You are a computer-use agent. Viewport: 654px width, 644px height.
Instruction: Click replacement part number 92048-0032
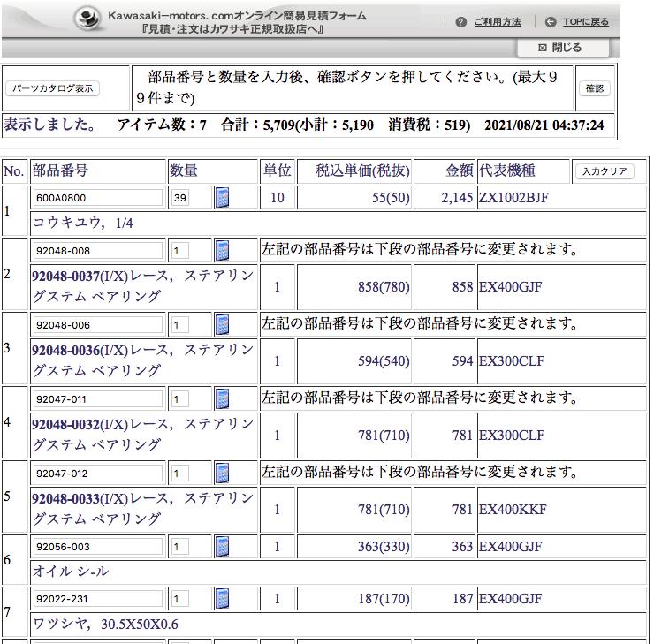(x=66, y=424)
